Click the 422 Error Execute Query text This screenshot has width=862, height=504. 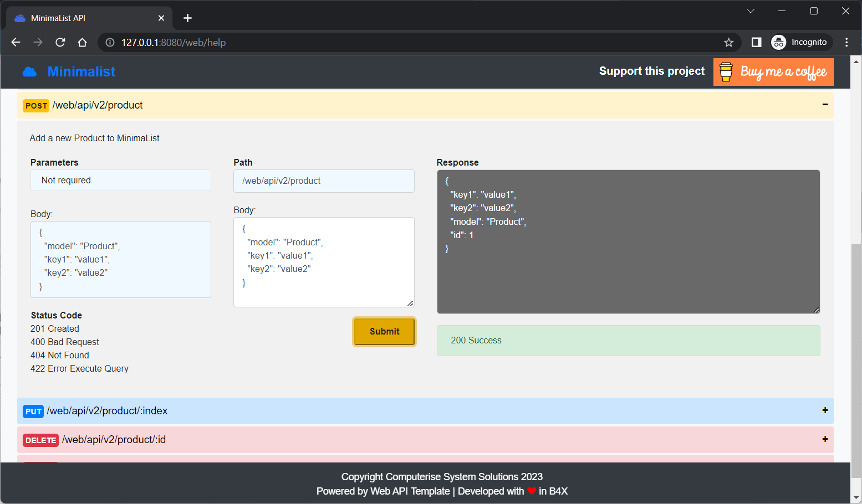pyautogui.click(x=79, y=369)
